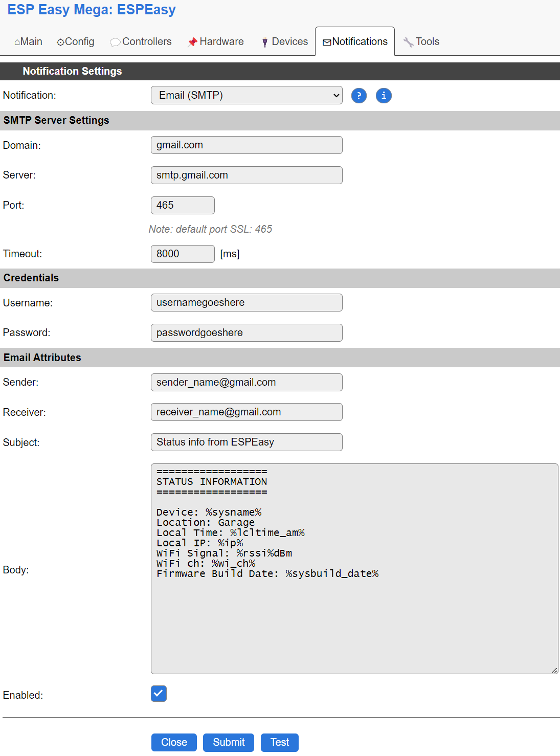The width and height of the screenshot is (560, 756).
Task: Select the Subject input field
Action: [247, 442]
